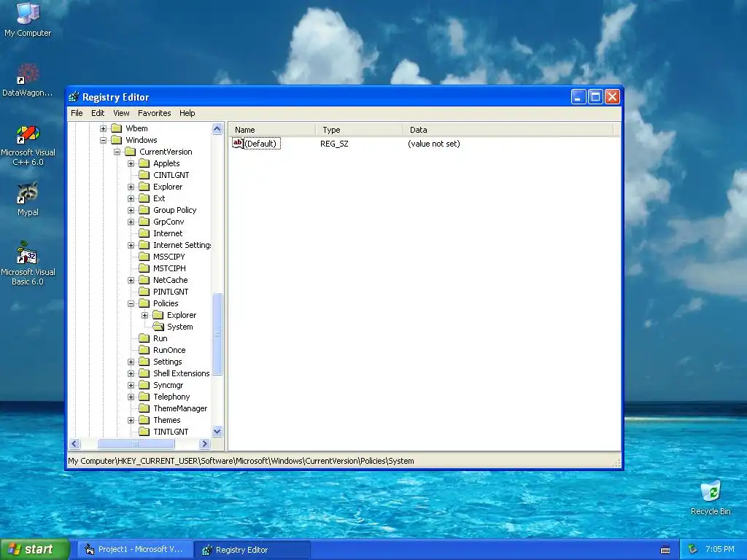Click tree horizontal scroll left arrow

tap(74, 444)
